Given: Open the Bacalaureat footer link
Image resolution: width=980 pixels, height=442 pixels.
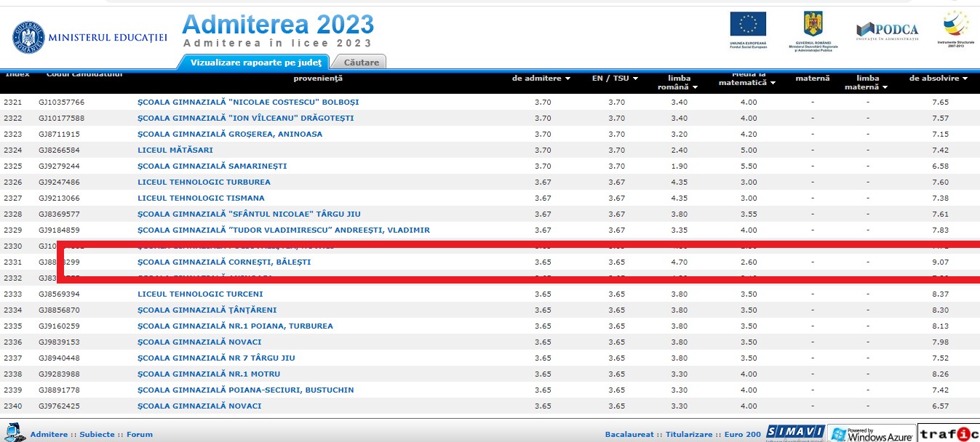Looking at the screenshot, I should 629,434.
